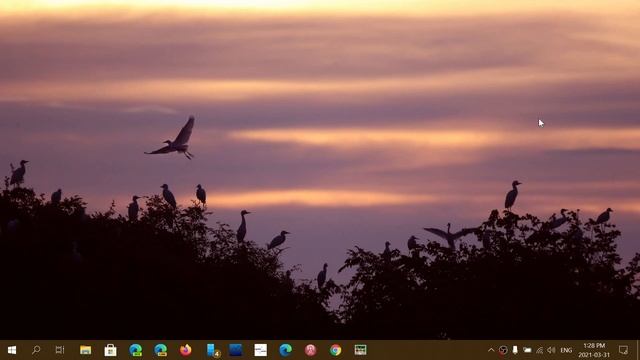The height and width of the screenshot is (360, 640).
Task: Open Edge with the green badge
Action: [136, 350]
